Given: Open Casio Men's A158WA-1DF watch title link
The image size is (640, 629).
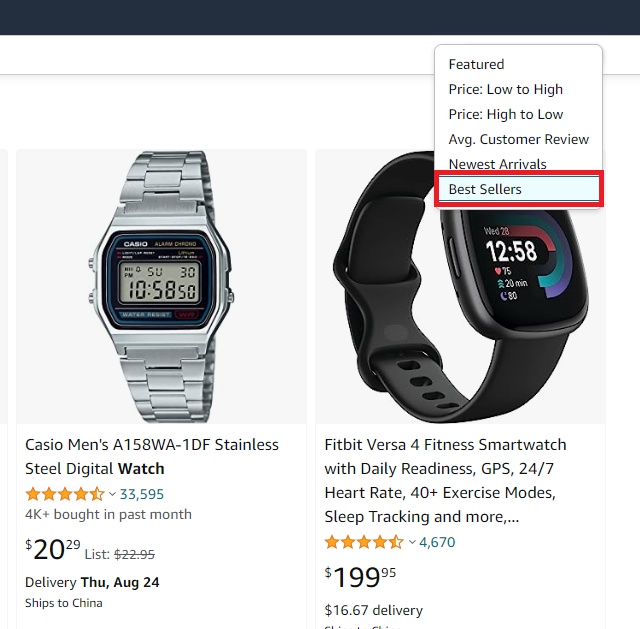Looking at the screenshot, I should 151,456.
